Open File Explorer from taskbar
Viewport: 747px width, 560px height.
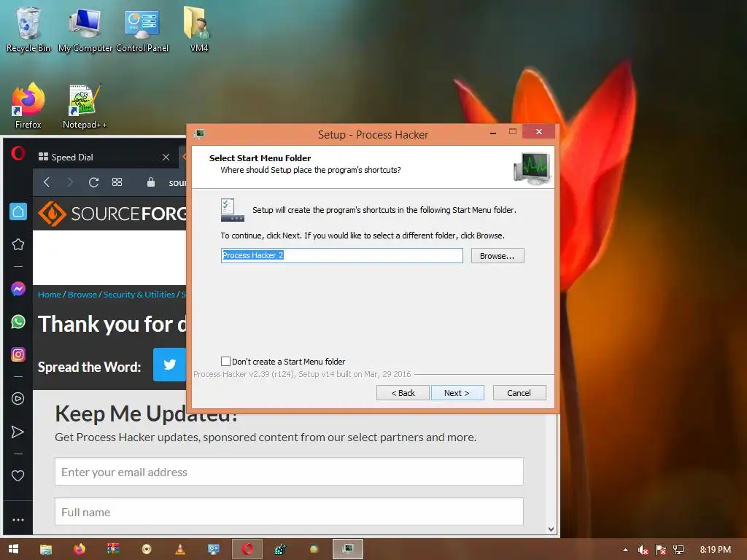click(46, 549)
